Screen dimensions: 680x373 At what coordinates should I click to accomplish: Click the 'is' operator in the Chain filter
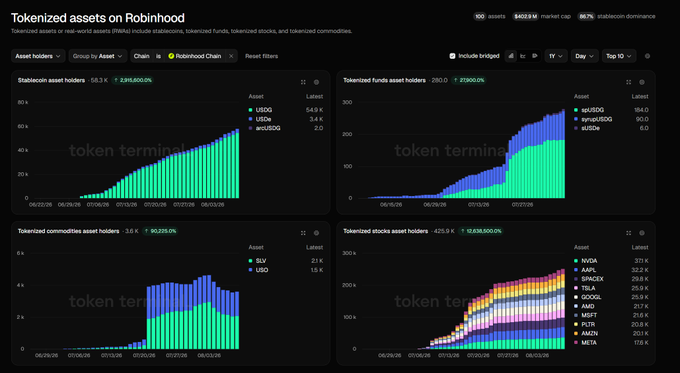(158, 56)
